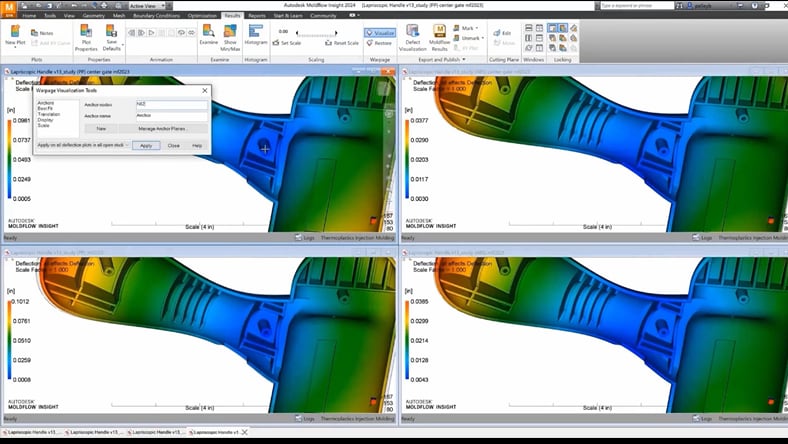Viewport: 788px width, 444px height.
Task: Click the scaling slider left arrow
Action: 297,33
